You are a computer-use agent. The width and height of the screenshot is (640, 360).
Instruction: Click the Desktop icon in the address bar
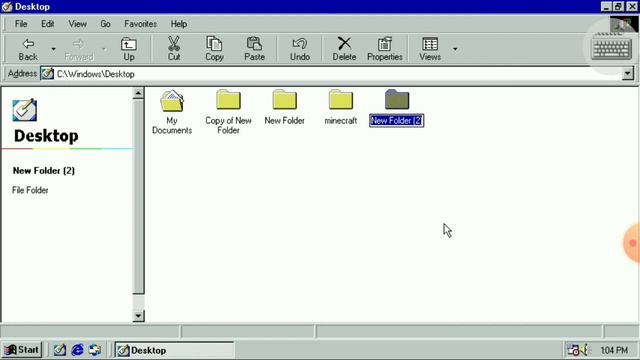point(47,74)
